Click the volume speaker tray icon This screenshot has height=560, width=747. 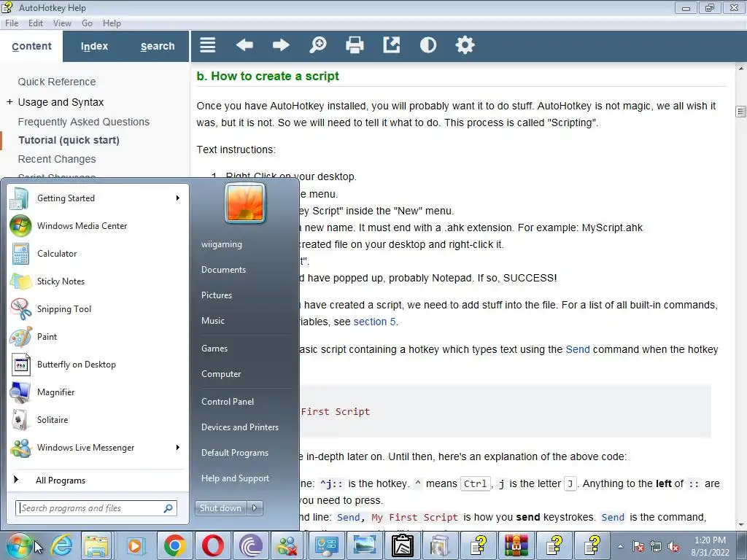pyautogui.click(x=673, y=546)
